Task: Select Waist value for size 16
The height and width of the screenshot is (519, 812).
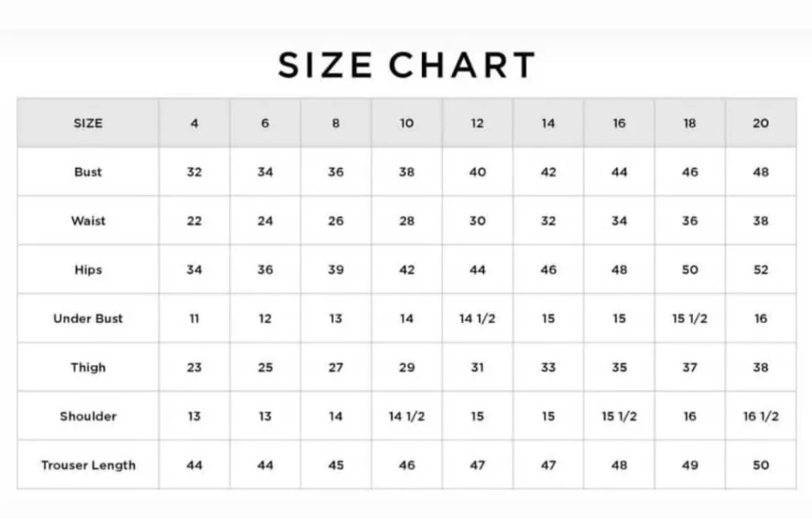Action: tap(619, 221)
